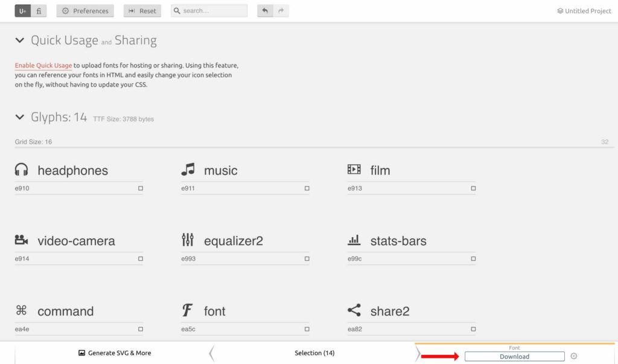Screen dimensions: 618x364
Task: Switch to the Selection (14) tab
Action: pos(314,353)
